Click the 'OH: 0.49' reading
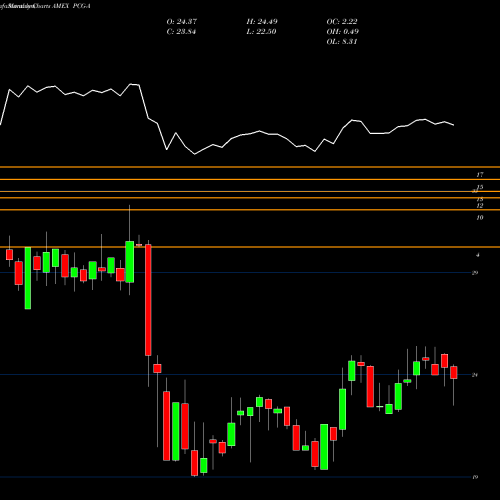 [343, 32]
